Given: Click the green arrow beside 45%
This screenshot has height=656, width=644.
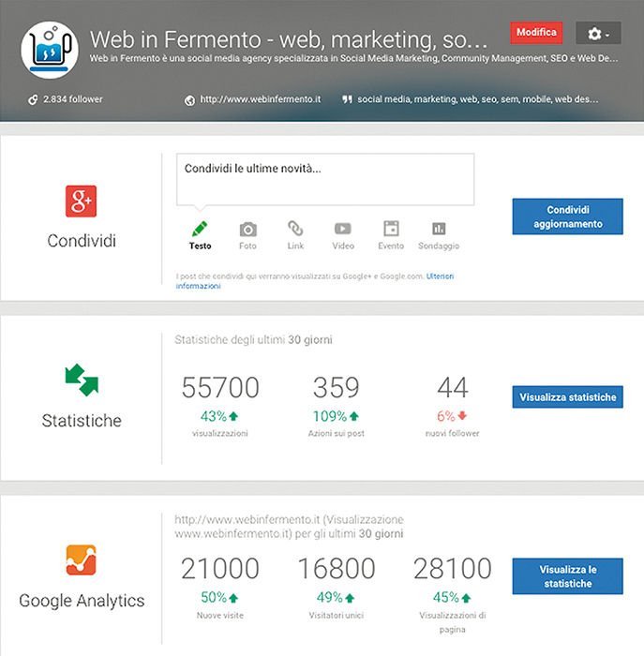Looking at the screenshot, I should (x=466, y=598).
